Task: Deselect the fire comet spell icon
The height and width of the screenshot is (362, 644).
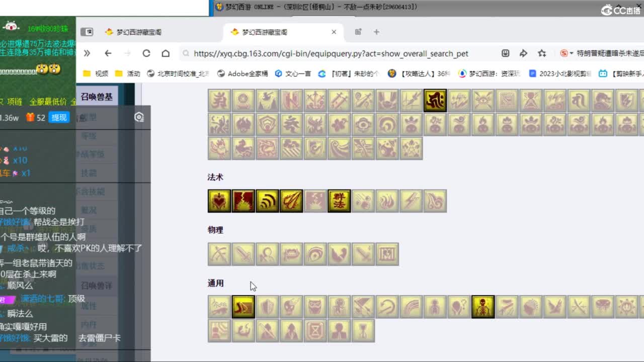Action: pyautogui.click(x=291, y=201)
